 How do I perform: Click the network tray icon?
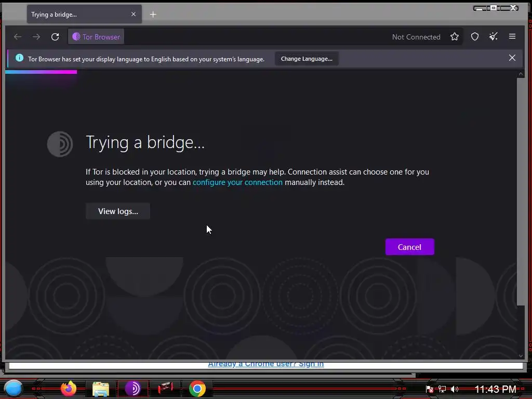[x=442, y=389]
